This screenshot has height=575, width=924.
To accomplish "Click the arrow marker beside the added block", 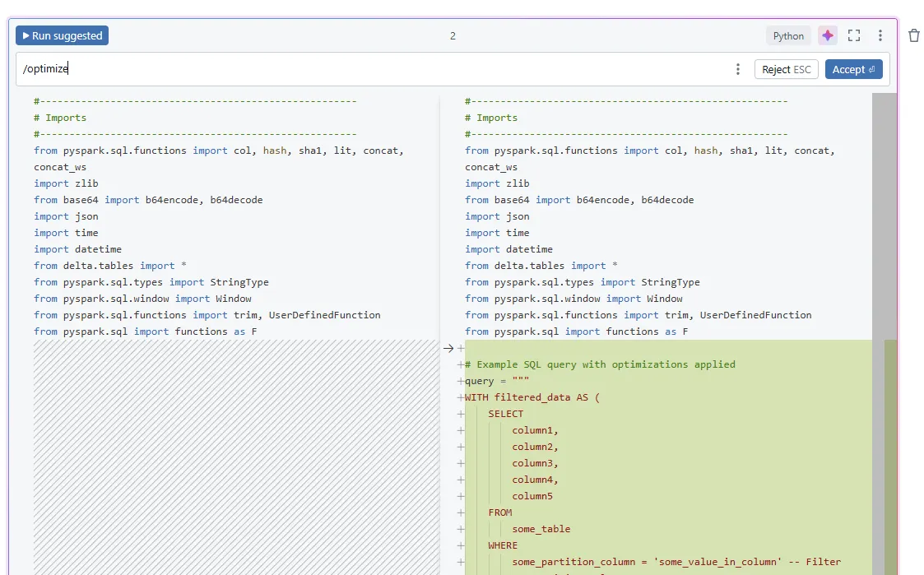I will 448,348.
